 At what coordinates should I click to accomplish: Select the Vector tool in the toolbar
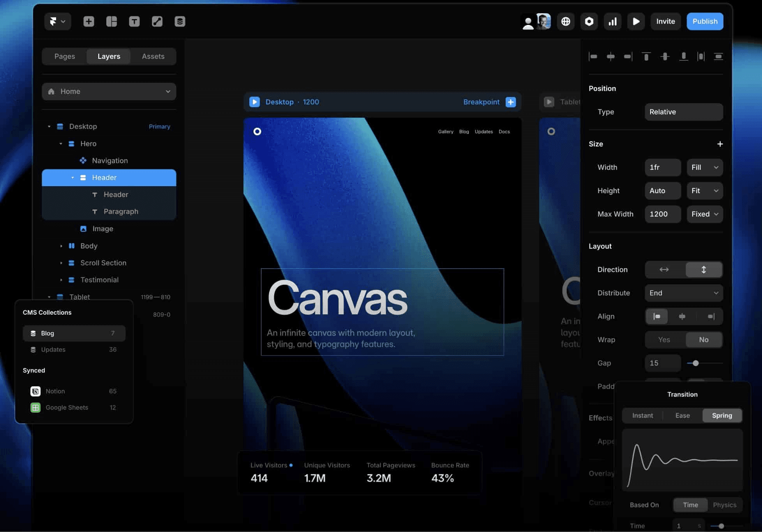pos(157,21)
